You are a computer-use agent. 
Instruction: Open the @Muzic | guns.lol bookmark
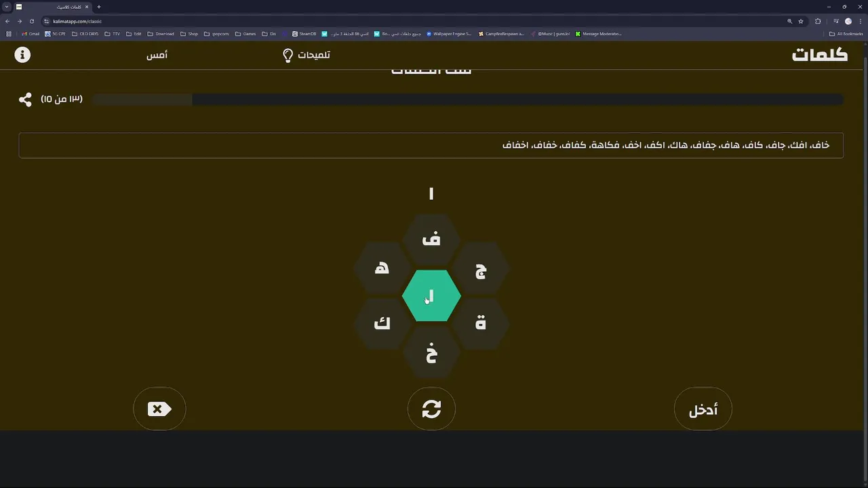(x=551, y=34)
